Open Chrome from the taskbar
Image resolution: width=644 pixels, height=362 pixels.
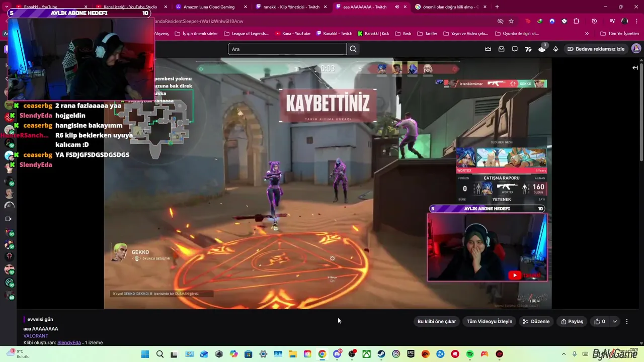coord(322,354)
